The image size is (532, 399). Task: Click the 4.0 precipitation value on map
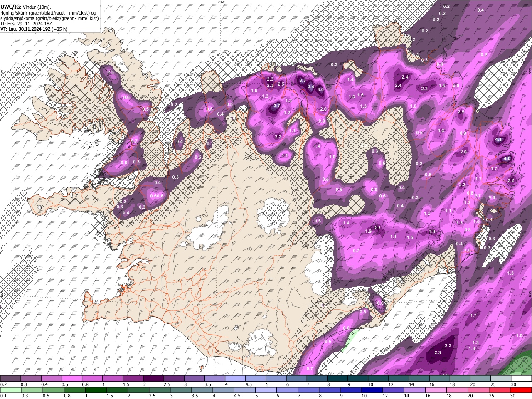click(507, 159)
